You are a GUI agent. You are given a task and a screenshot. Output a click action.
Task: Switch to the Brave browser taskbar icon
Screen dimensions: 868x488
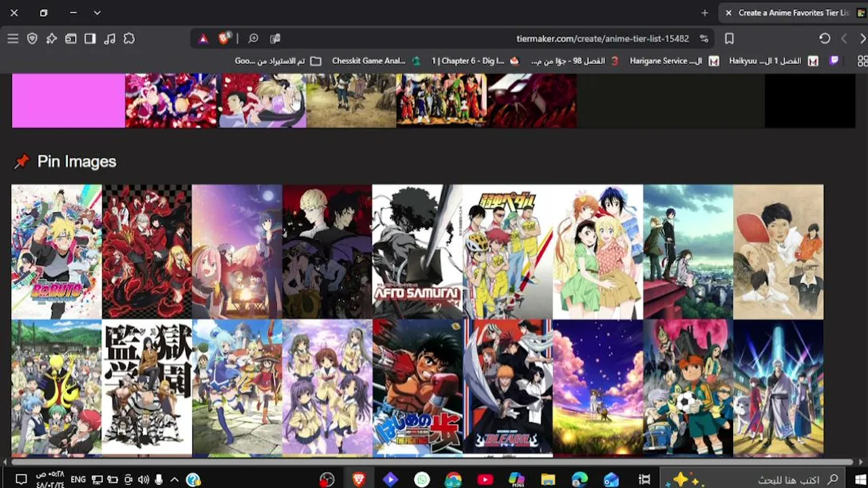(359, 480)
